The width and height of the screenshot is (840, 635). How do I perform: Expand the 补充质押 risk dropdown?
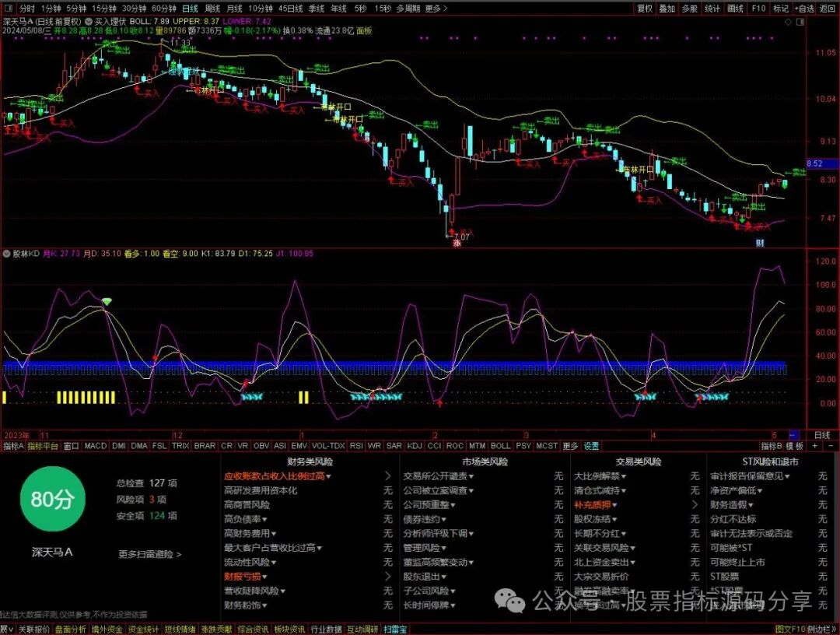614,505
